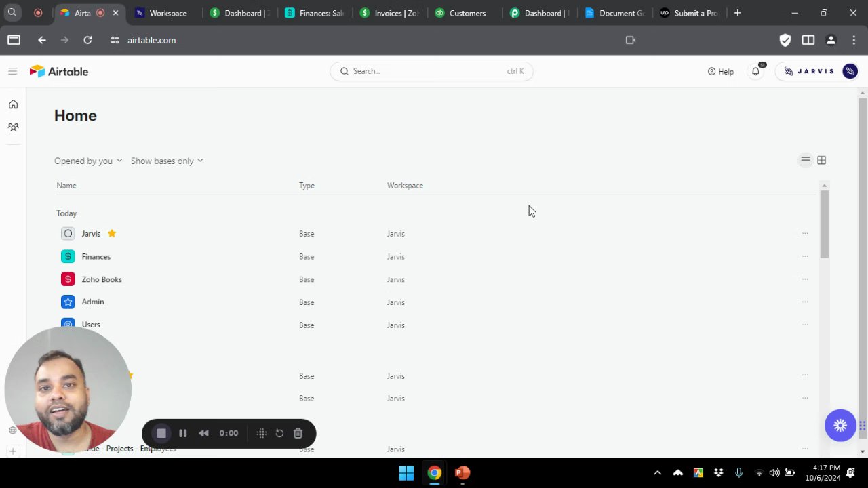Open PowerPoint from the taskbar
Image resolution: width=868 pixels, height=488 pixels.
tap(462, 473)
